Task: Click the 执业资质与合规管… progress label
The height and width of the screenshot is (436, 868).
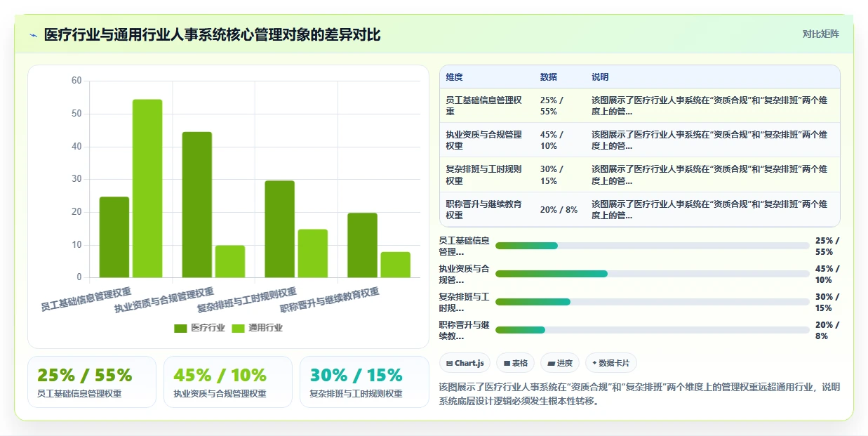Action: coord(464,274)
